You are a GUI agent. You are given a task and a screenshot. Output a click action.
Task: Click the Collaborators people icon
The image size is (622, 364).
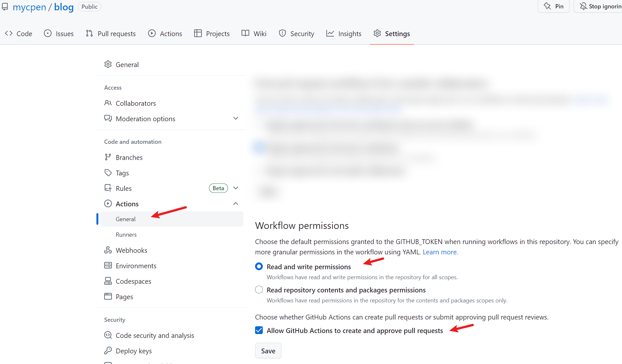coord(108,103)
